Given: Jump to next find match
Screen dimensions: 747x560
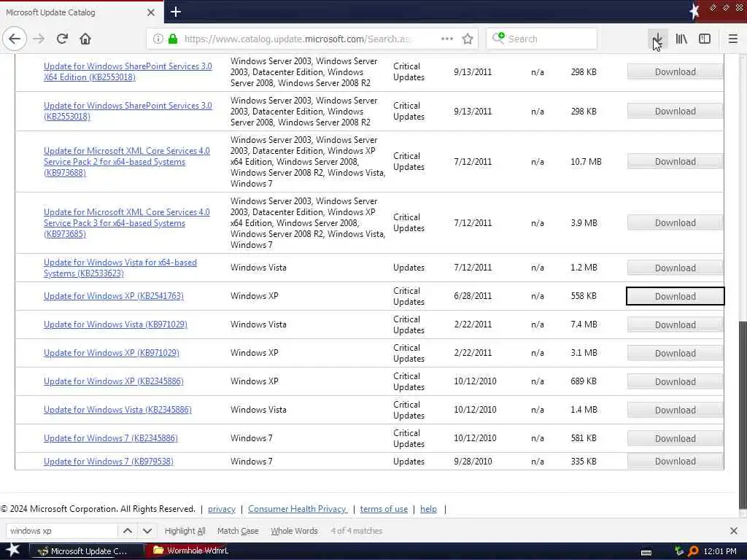Looking at the screenshot, I should click(x=147, y=531).
